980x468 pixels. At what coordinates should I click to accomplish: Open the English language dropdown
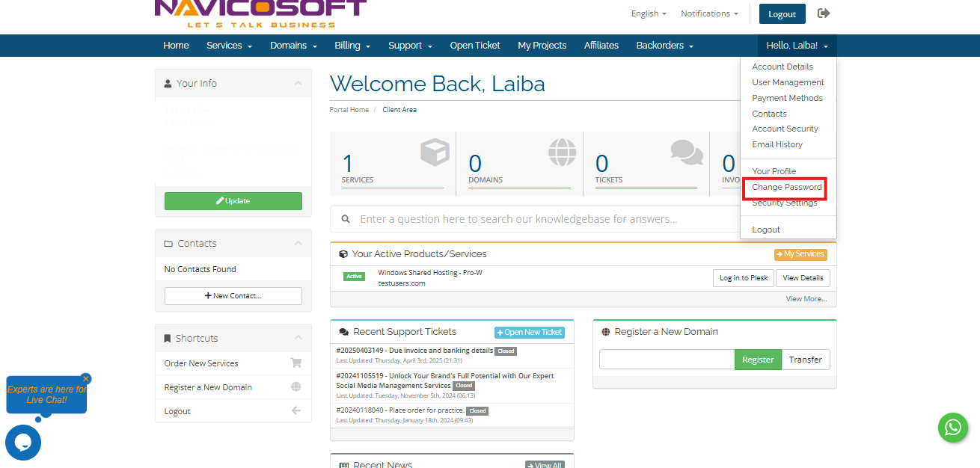point(649,13)
